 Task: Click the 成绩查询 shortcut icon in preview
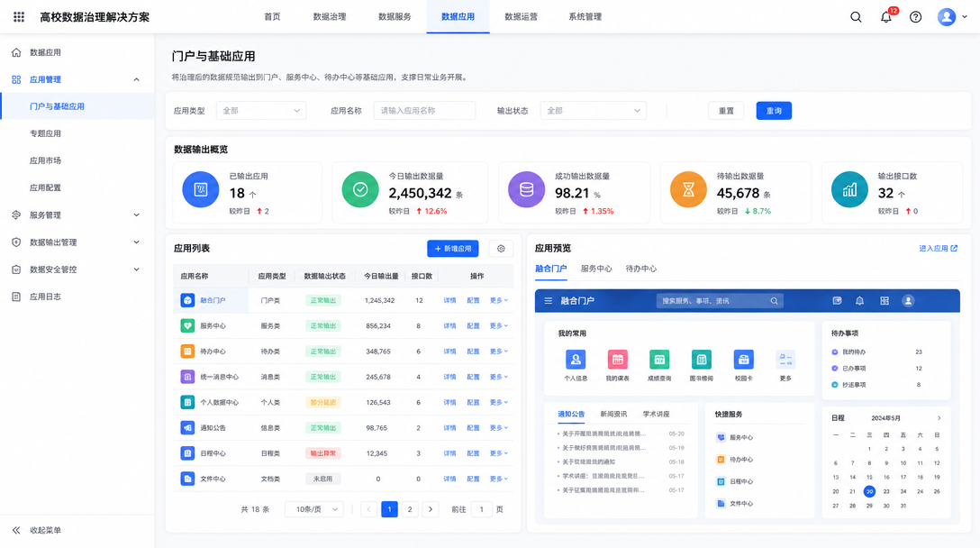click(659, 360)
